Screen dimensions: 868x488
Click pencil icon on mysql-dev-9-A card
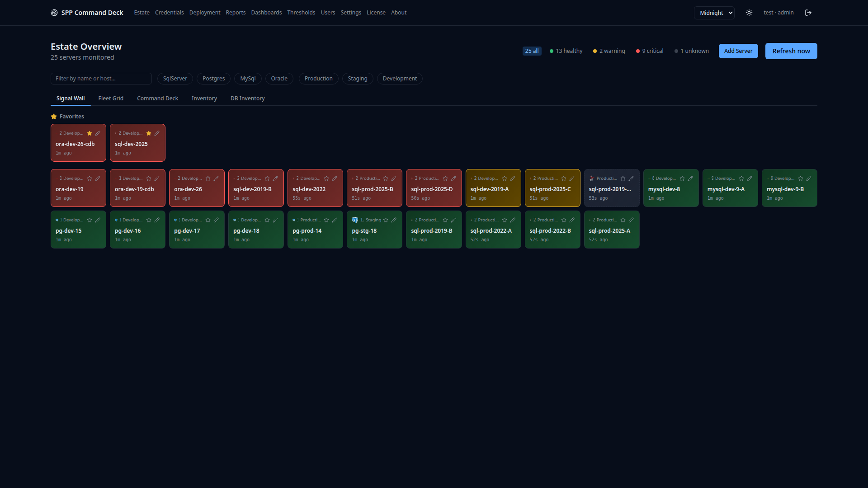[750, 178]
